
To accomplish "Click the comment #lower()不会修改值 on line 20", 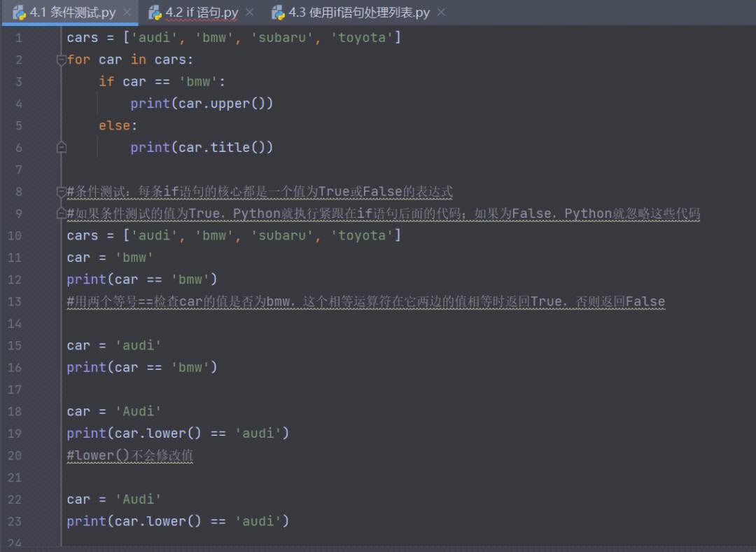I will (x=129, y=455).
